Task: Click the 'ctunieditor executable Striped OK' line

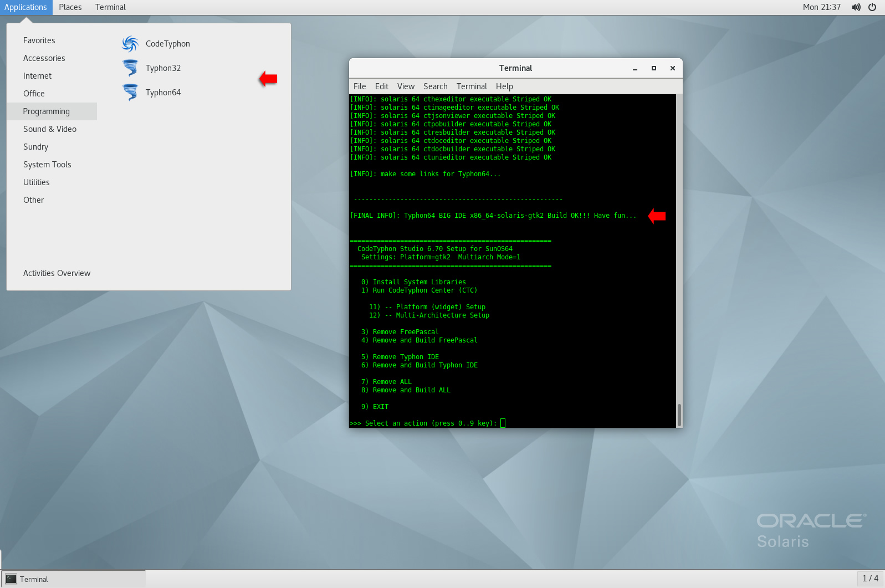Action: pyautogui.click(x=451, y=157)
